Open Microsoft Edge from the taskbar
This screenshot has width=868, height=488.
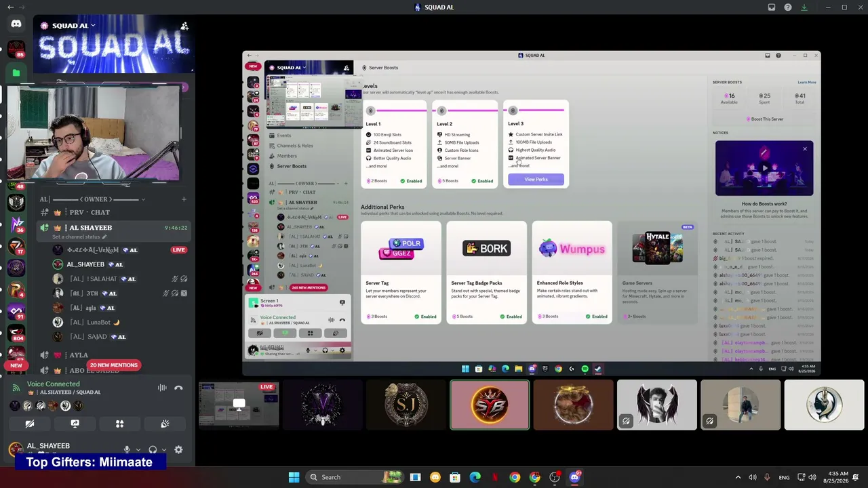pos(475,477)
